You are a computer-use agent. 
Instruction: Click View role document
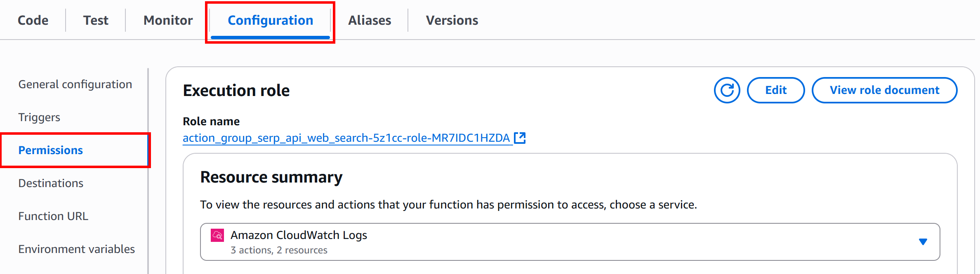click(884, 90)
